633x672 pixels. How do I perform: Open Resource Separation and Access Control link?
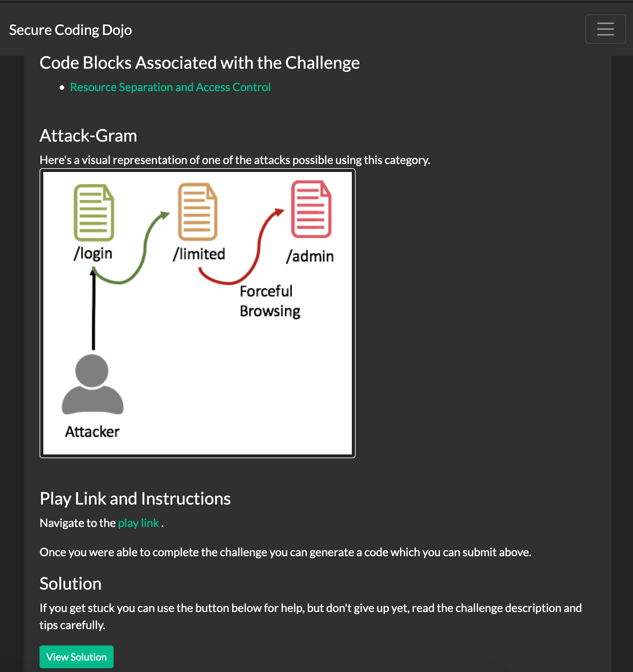tap(170, 87)
